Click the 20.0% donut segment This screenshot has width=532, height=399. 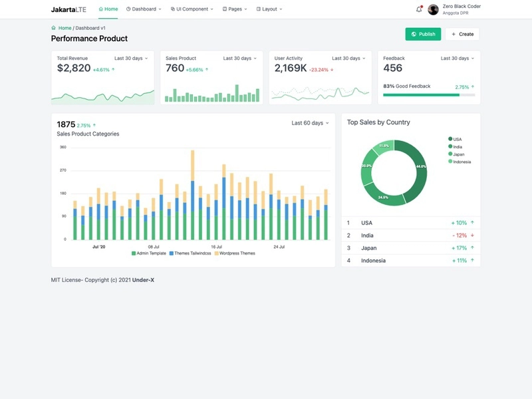tap(367, 166)
